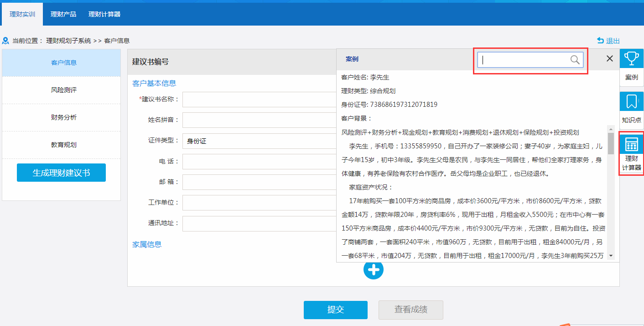
Task: Close the 案例 panel with the X
Action: pyautogui.click(x=609, y=59)
